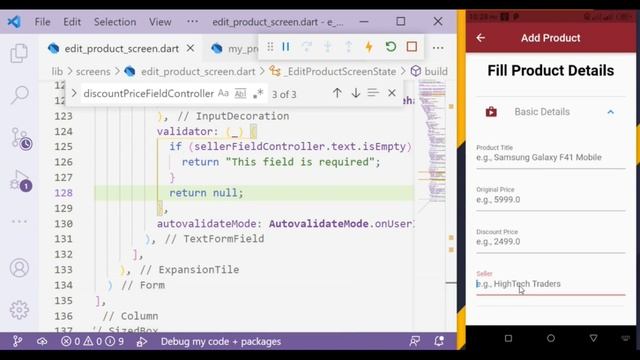Click the VS Code logo icon

pos(14,22)
